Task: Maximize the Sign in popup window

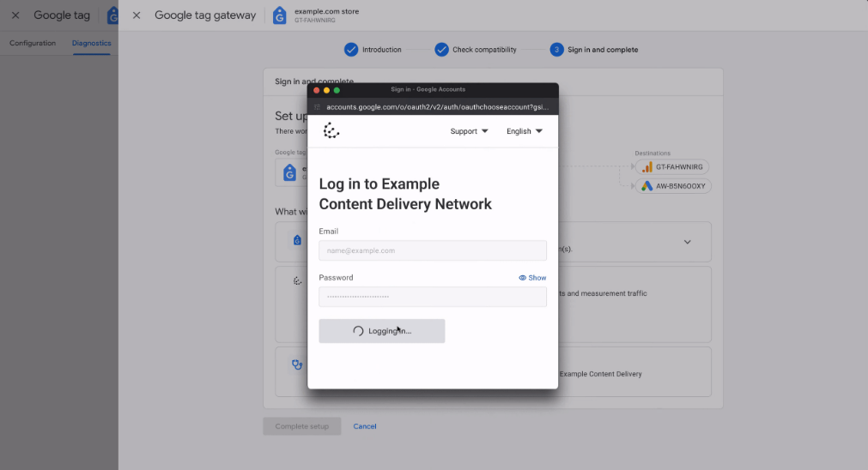Action: point(337,90)
